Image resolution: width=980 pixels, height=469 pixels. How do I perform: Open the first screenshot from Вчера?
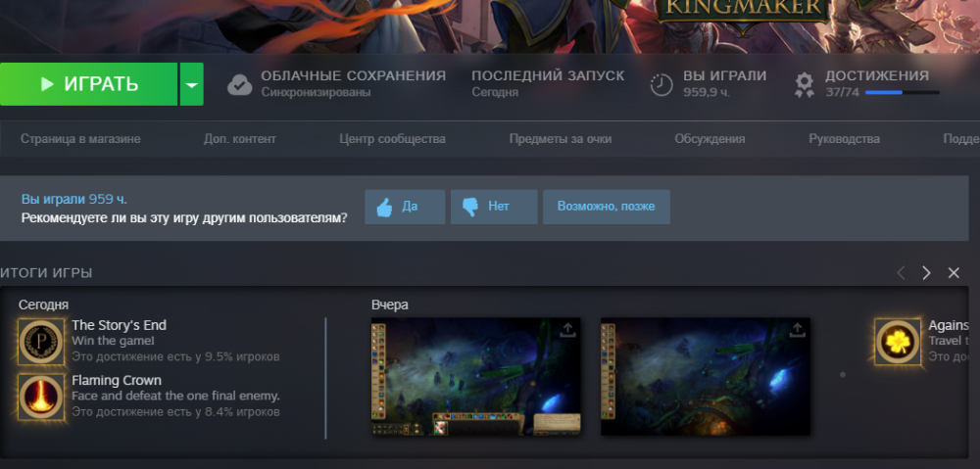[x=475, y=377]
